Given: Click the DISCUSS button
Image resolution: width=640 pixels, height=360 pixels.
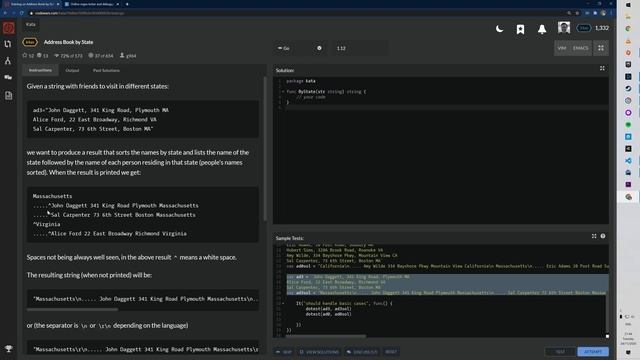Looking at the screenshot, I should (x=362, y=352).
